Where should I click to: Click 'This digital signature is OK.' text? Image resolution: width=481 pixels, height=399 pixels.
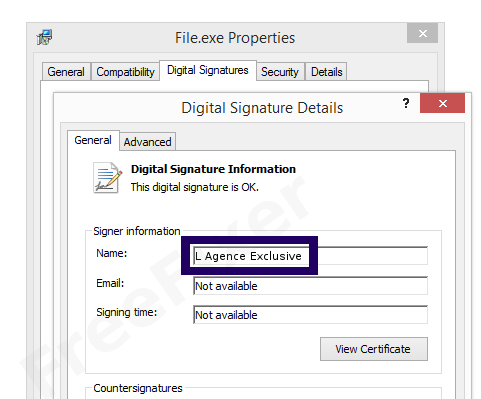click(x=195, y=187)
